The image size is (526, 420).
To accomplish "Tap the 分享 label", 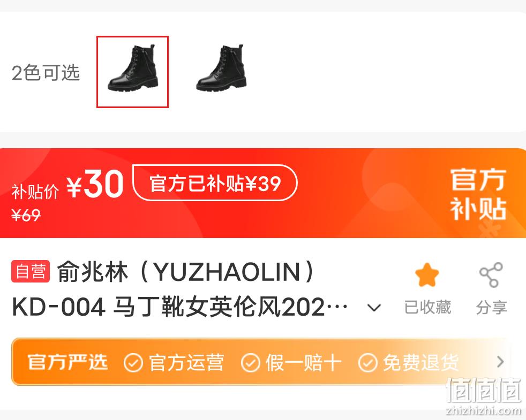I will tap(491, 307).
